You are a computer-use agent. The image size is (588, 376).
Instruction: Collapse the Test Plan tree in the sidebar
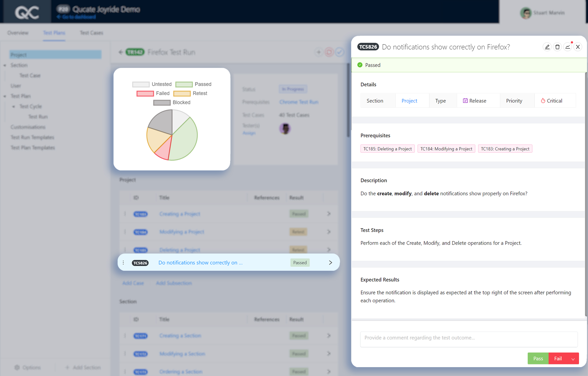(x=5, y=96)
